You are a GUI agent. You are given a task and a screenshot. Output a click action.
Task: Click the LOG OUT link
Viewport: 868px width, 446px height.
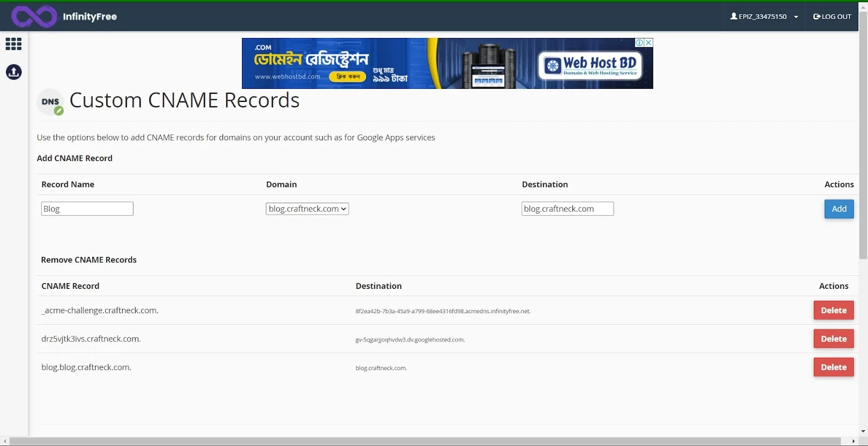click(832, 16)
